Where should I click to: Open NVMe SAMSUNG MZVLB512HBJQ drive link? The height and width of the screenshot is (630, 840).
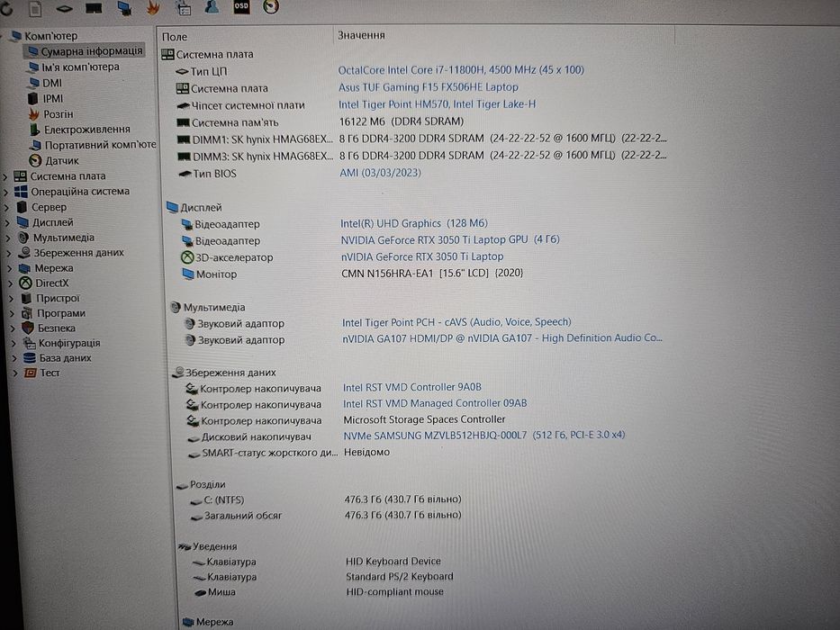tap(484, 435)
